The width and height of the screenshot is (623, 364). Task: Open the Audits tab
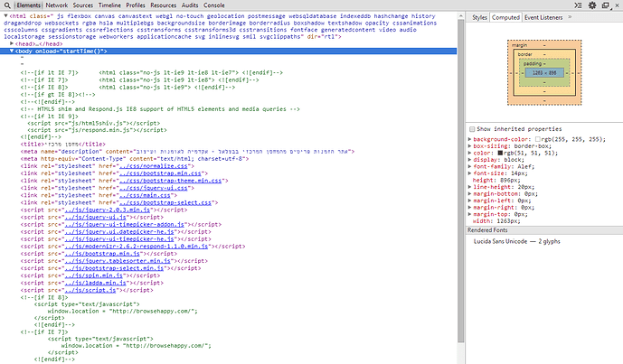click(190, 5)
